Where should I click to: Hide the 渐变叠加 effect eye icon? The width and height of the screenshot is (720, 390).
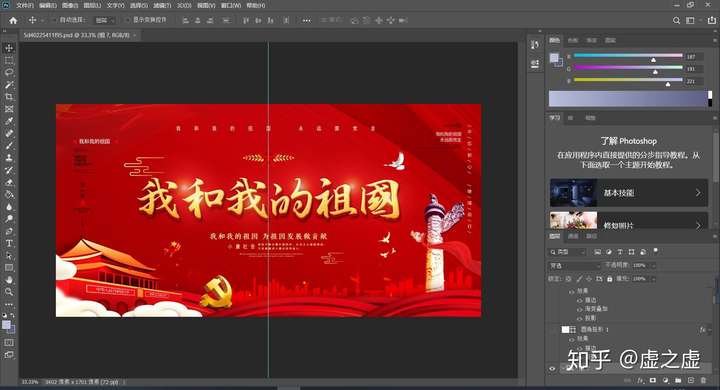tap(579, 309)
